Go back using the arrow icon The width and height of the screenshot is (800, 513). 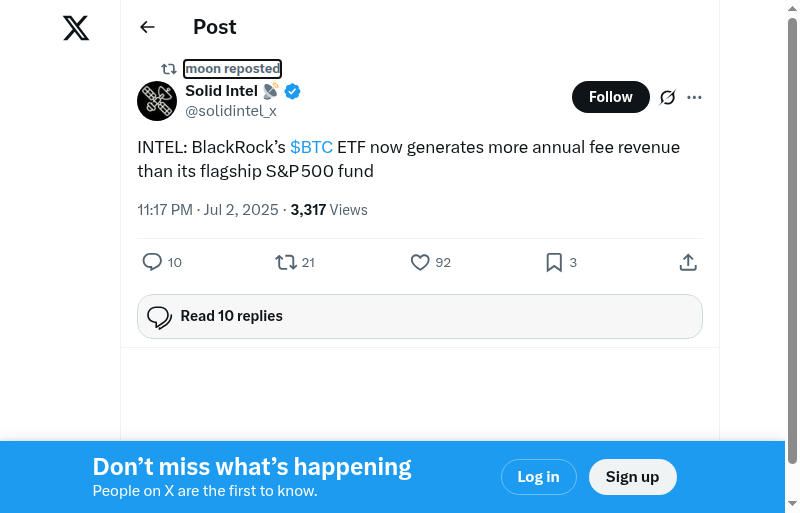click(x=148, y=27)
